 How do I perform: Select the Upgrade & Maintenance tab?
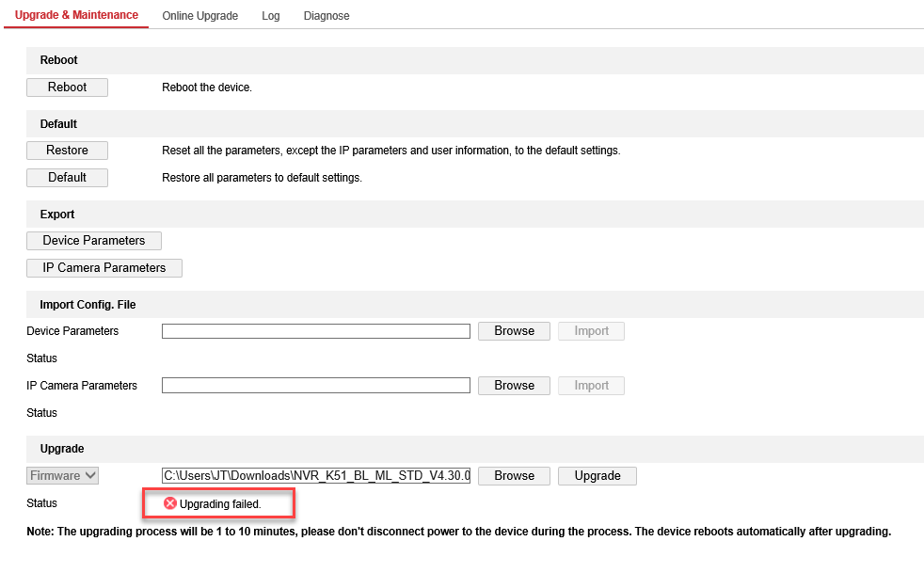pos(76,15)
